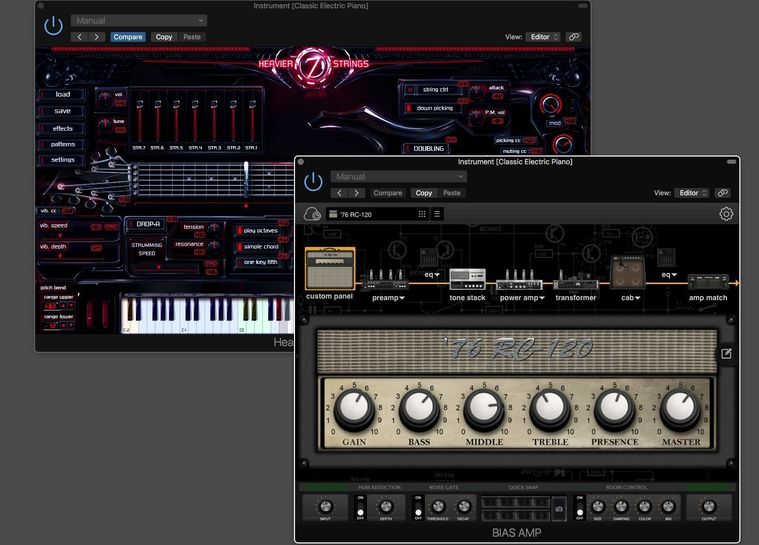The height and width of the screenshot is (545, 759).
Task: Open EQ module icon after the preamp
Action: [x=428, y=258]
